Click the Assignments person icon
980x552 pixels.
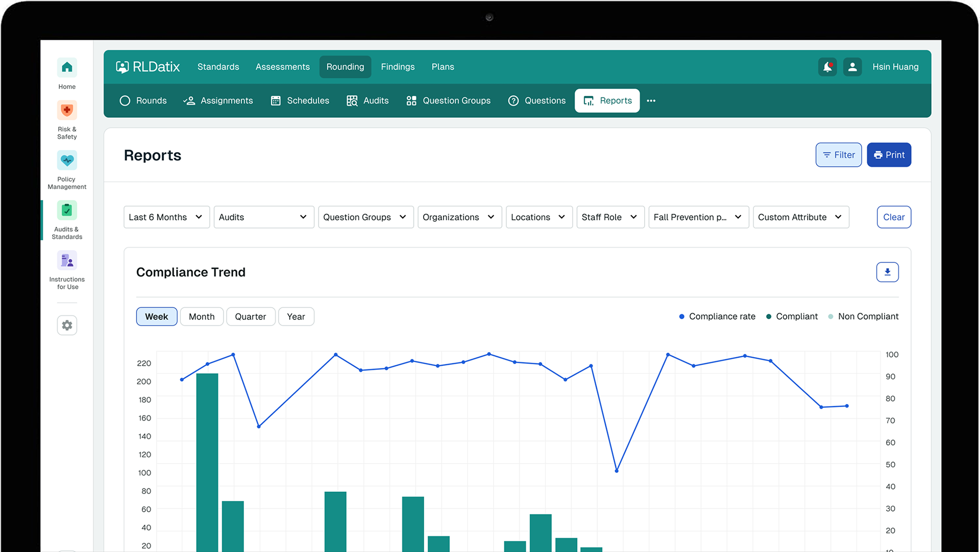coord(189,101)
